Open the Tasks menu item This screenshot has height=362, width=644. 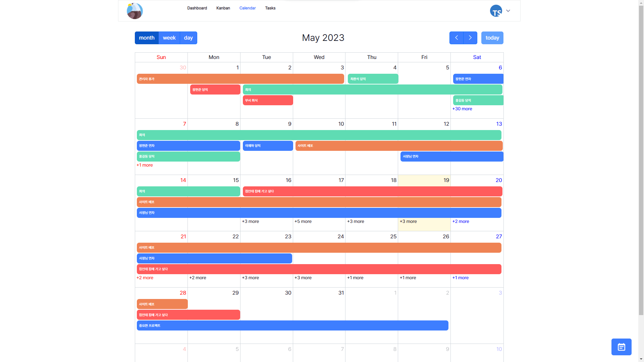click(x=270, y=8)
